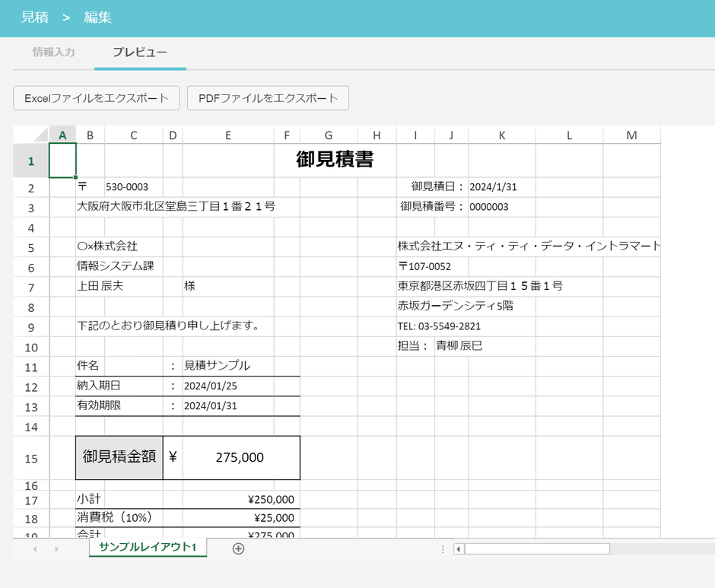Switch to the 情報入力 tab

tap(53, 52)
